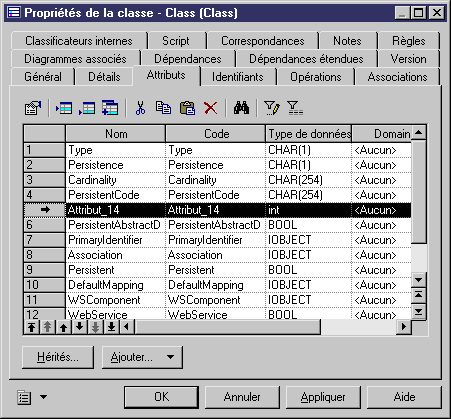Image resolution: width=451 pixels, height=419 pixels.
Task: Click the bottom-left properties list icon
Action: point(24,397)
